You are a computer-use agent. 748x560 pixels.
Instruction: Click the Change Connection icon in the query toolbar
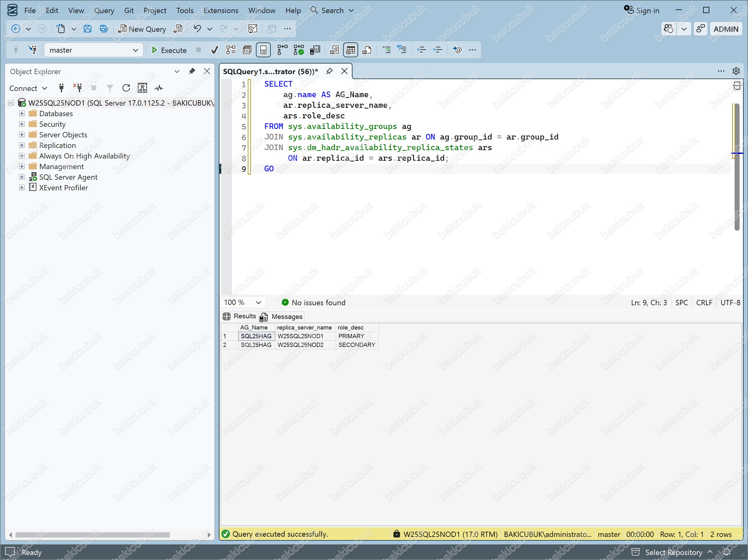tap(32, 50)
